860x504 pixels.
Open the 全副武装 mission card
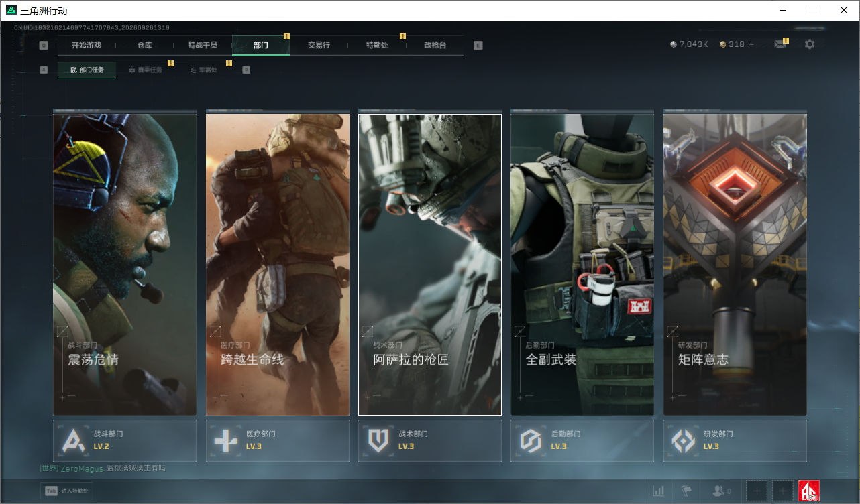[582, 265]
